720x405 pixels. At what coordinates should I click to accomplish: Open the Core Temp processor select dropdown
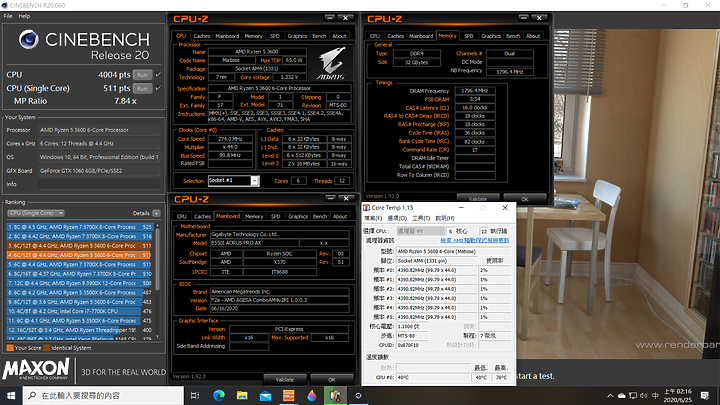[421, 231]
